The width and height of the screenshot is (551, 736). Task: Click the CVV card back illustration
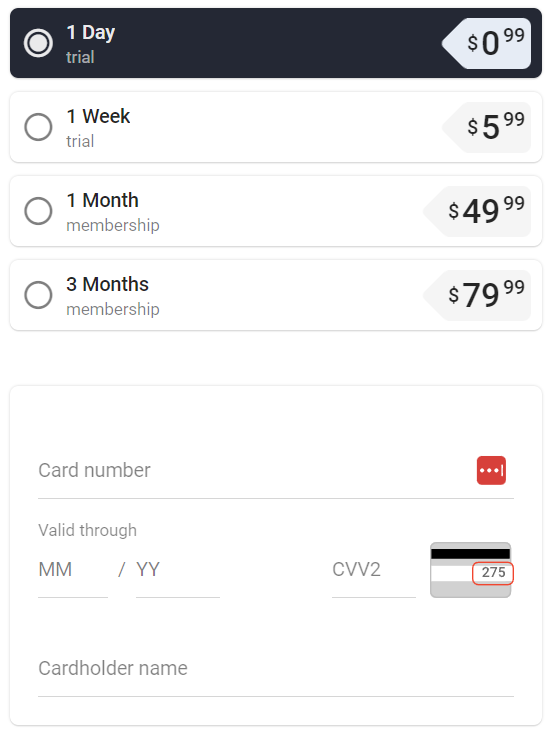(470, 570)
